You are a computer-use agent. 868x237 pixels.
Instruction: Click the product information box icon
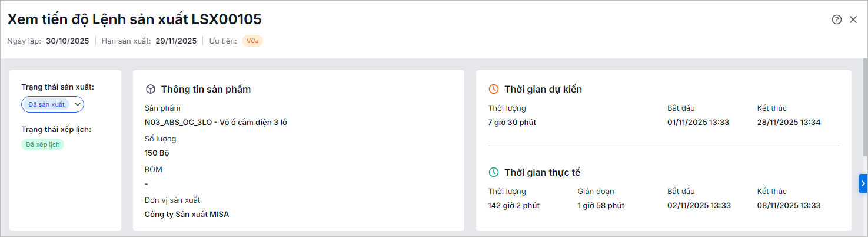[151, 89]
